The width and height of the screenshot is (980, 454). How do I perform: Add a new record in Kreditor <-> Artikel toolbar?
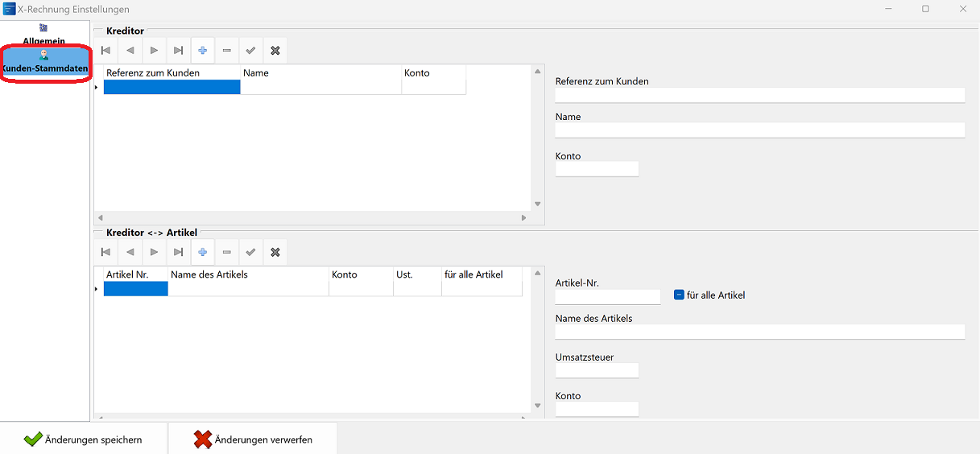tap(202, 253)
